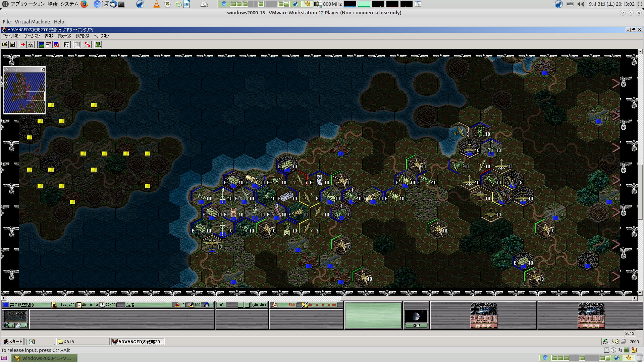Click the red arrow toolbar icon
Viewport: 644px width, 362px height.
click(x=22, y=45)
